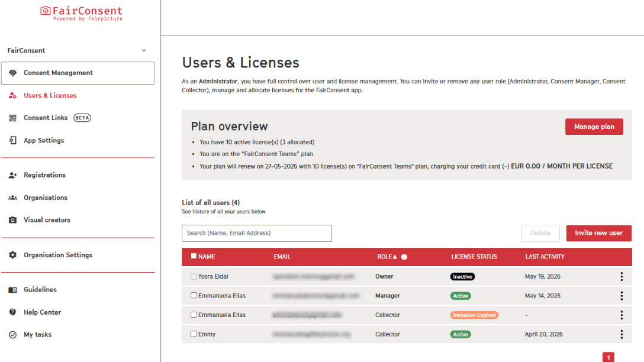Click the Users & Licenses page heading
644x362 pixels.
pyautogui.click(x=241, y=63)
